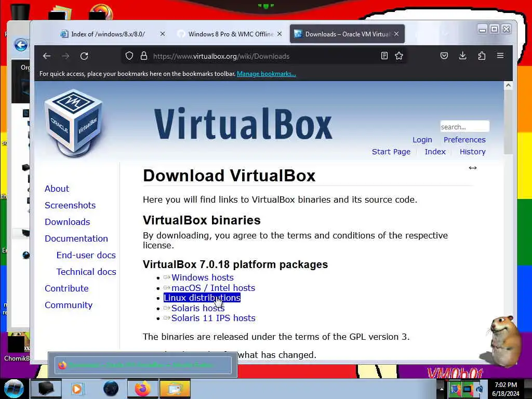
Task: Close the Index of /windows/8.x/8.0/ tab
Action: tap(163, 34)
